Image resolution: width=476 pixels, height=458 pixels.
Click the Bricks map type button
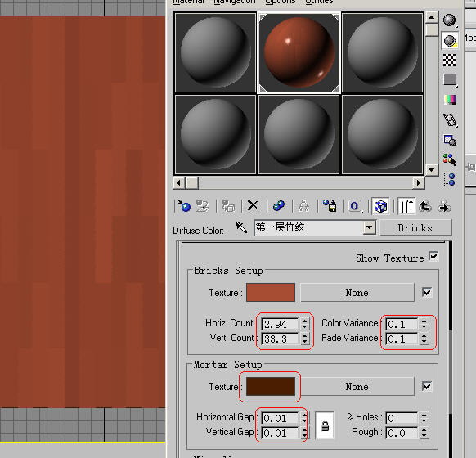pos(415,227)
